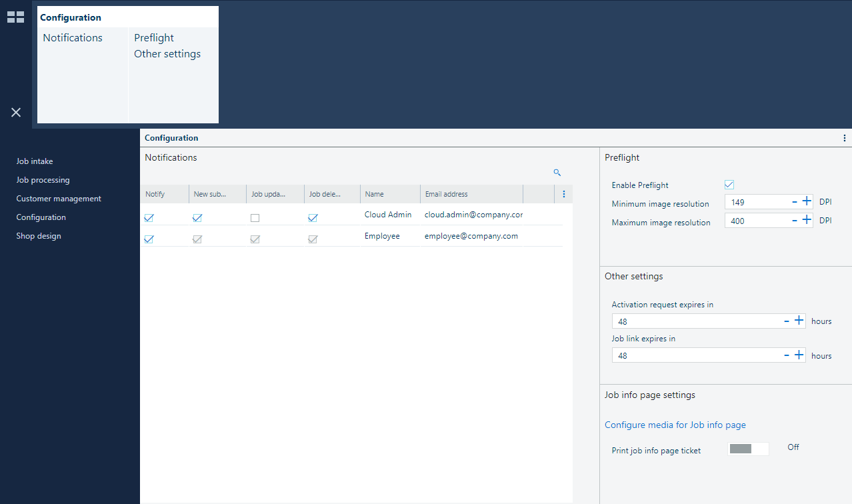Increase maximum image resolution with plus

click(x=807, y=220)
